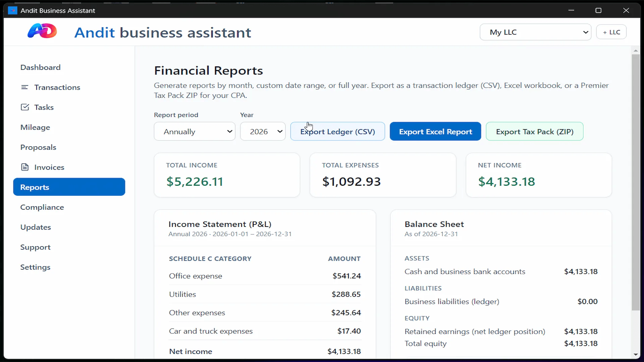Navigate to Mileage
The width and height of the screenshot is (644, 362).
point(35,127)
